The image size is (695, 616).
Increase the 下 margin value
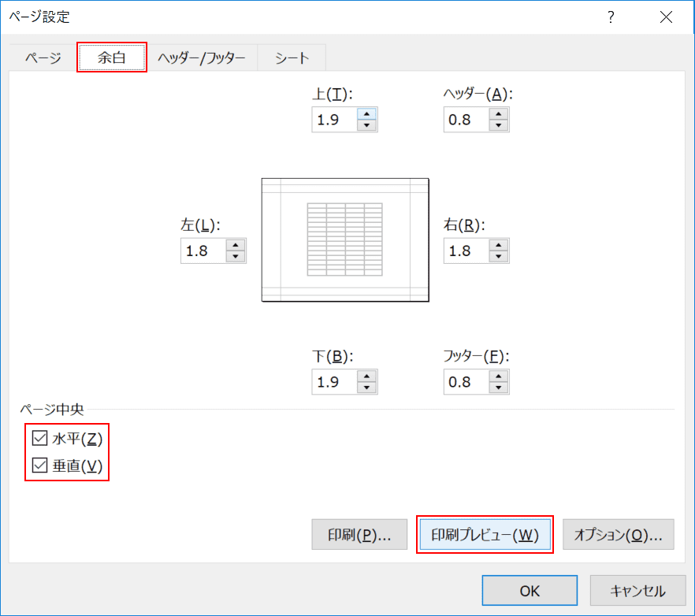(x=366, y=377)
